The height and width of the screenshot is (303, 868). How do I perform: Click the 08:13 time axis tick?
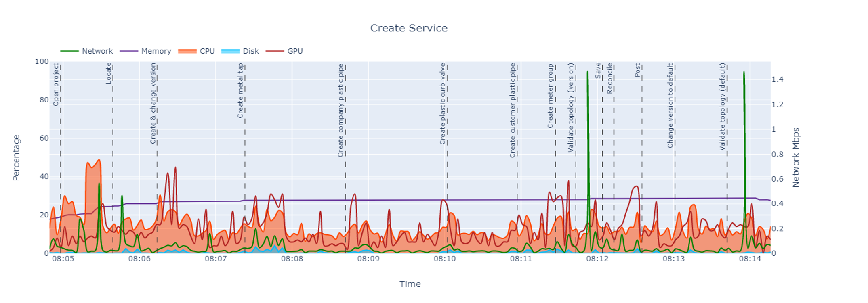(x=674, y=259)
